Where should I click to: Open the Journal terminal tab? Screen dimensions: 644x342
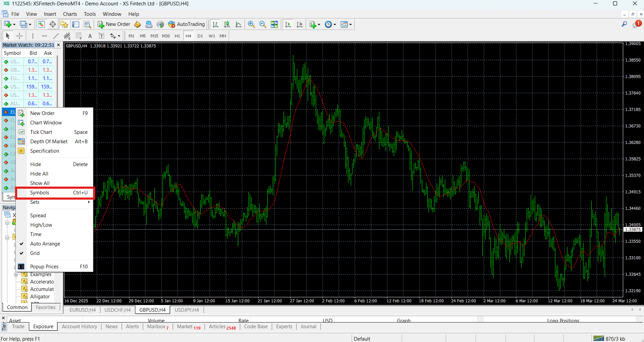[308, 327]
